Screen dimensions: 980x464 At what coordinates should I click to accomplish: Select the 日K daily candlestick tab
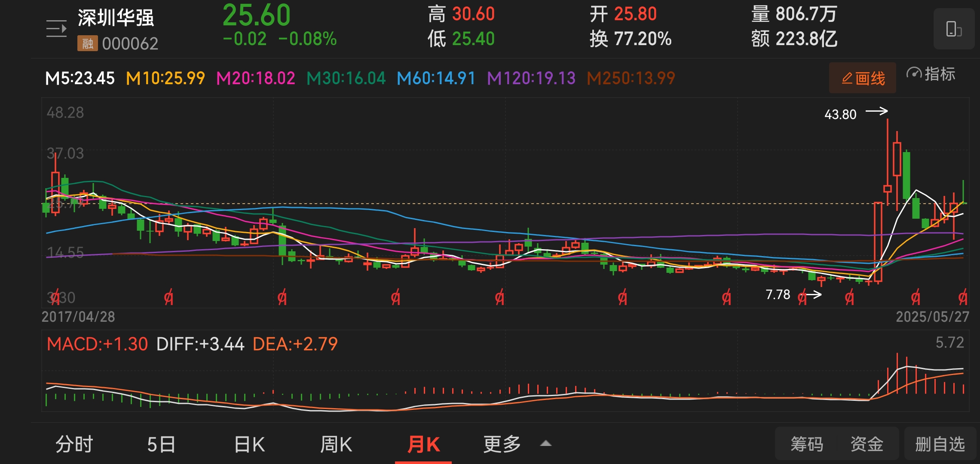250,444
